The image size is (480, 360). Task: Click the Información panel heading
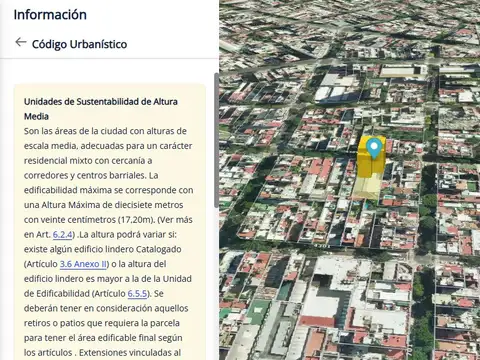tap(50, 15)
